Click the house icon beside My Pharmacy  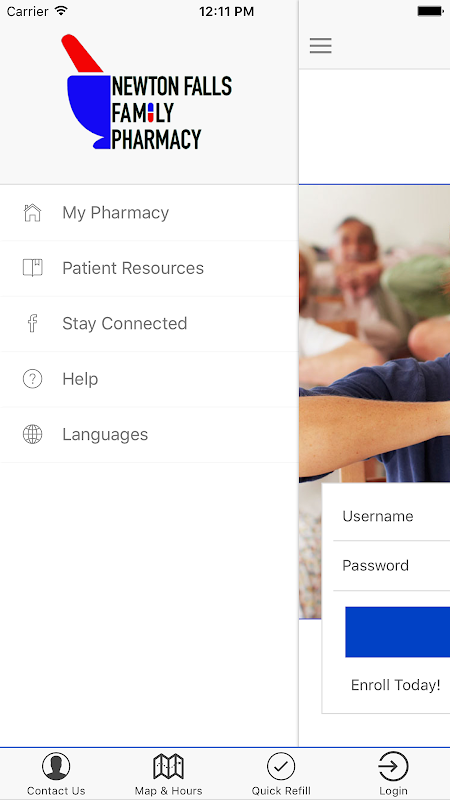[32, 212]
